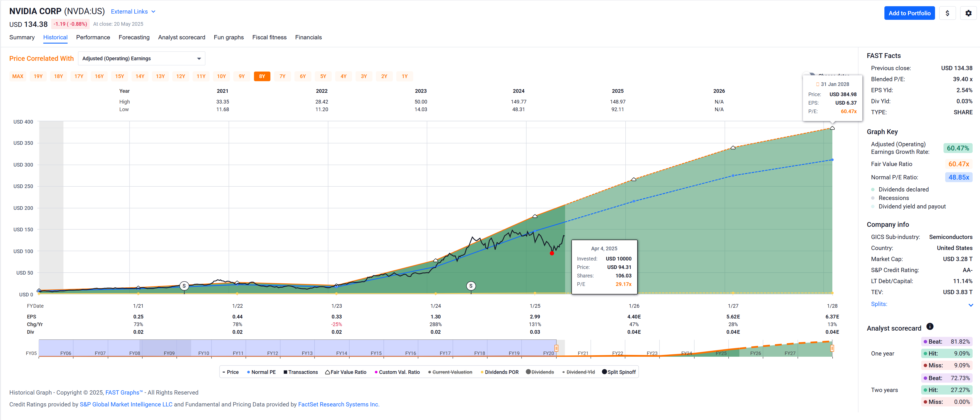This screenshot has width=980, height=420.
Task: Enable Dividends series in legend
Action: pos(540,372)
